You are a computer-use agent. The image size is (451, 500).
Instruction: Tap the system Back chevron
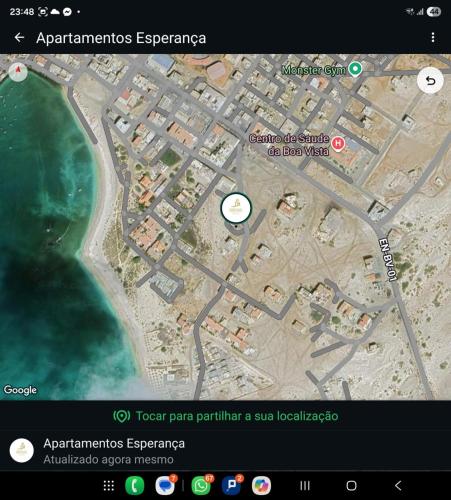tap(398, 486)
